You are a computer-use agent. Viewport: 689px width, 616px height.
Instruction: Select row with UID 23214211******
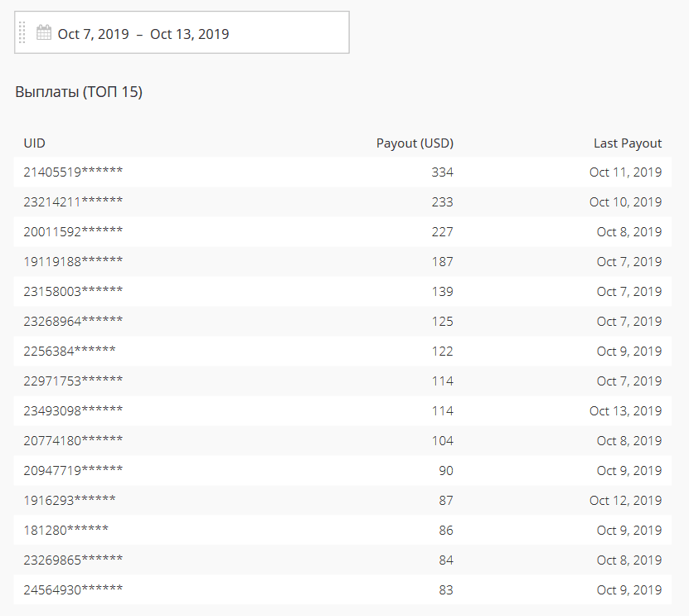click(342, 202)
